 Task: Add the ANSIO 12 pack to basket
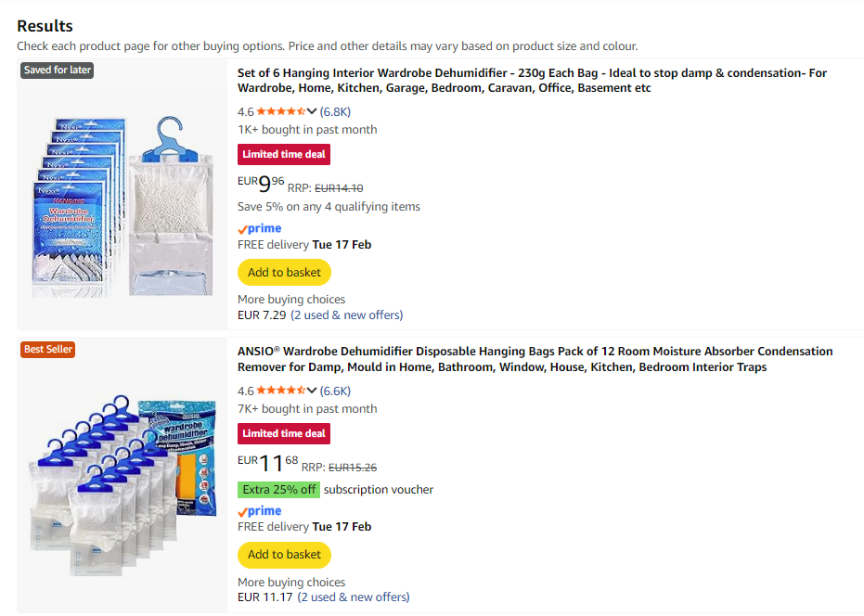(x=284, y=555)
